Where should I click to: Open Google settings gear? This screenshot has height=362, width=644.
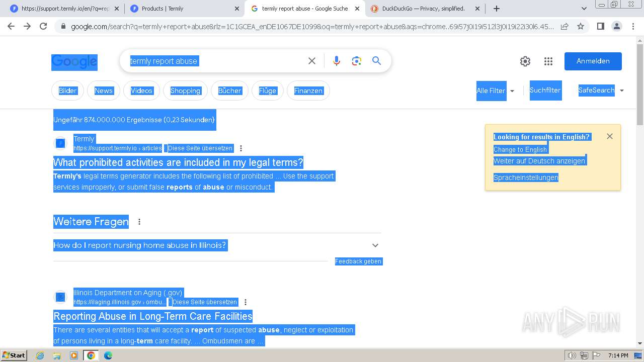click(525, 61)
